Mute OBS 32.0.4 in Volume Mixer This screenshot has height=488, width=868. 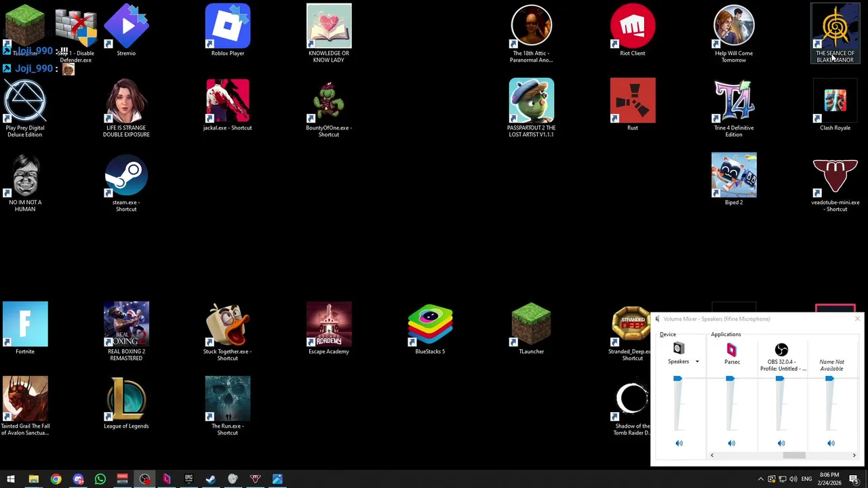pyautogui.click(x=781, y=443)
